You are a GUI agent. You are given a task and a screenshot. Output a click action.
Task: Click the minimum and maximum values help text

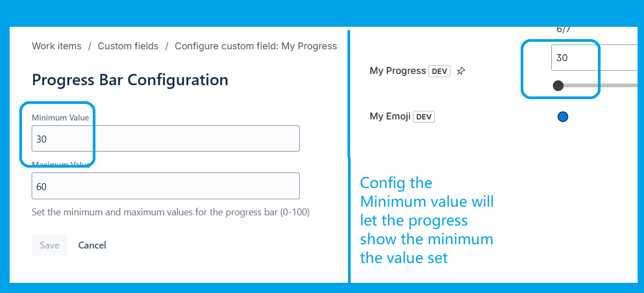[171, 212]
